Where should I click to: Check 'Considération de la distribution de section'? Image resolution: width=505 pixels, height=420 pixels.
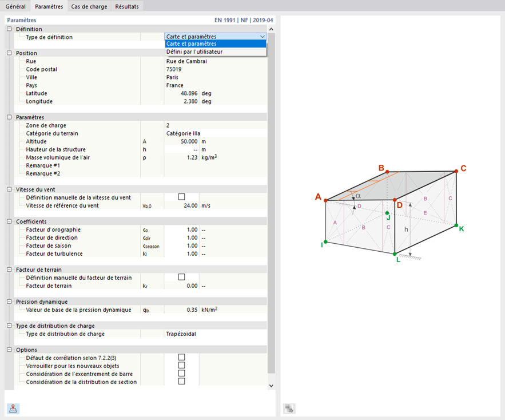pyautogui.click(x=182, y=381)
